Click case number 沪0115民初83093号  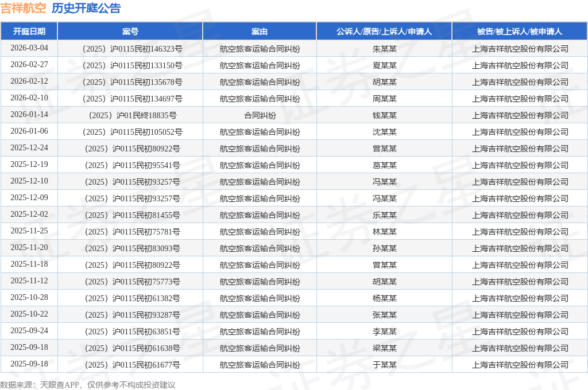(133, 248)
